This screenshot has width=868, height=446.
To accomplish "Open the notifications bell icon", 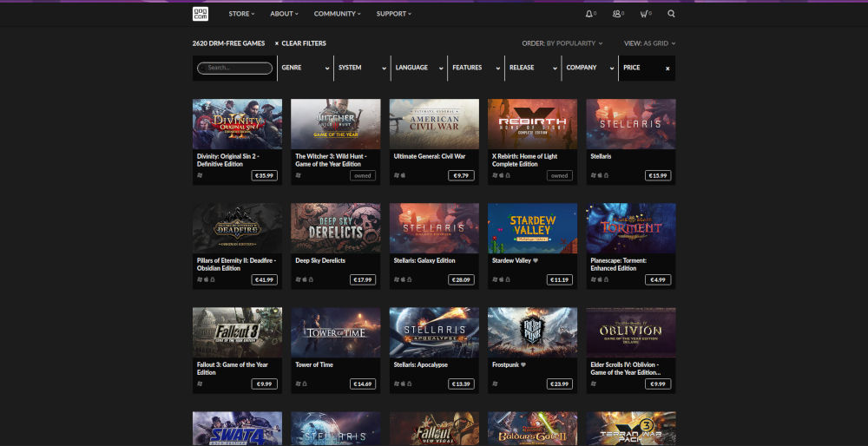I will coord(589,14).
